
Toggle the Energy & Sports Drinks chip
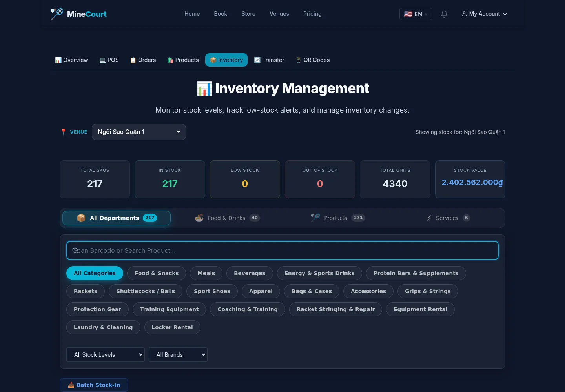(x=319, y=273)
